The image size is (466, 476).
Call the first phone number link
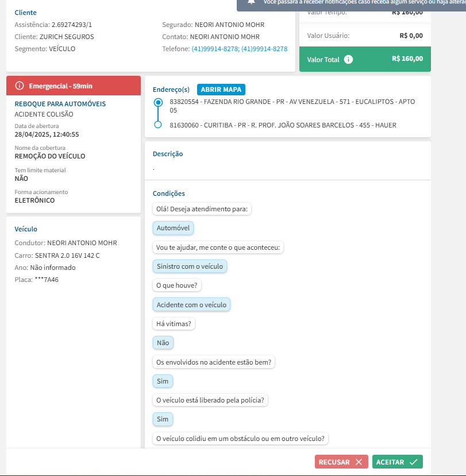(x=215, y=49)
